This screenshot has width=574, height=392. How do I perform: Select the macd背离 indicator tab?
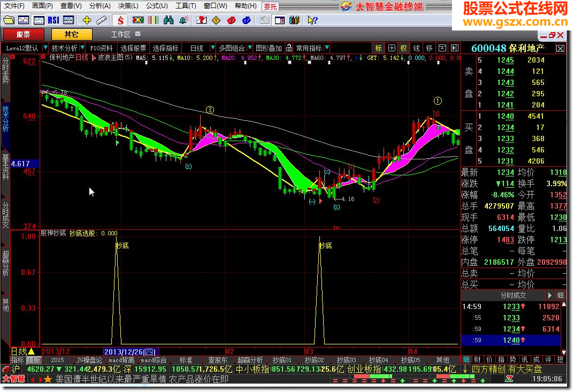coord(121,360)
